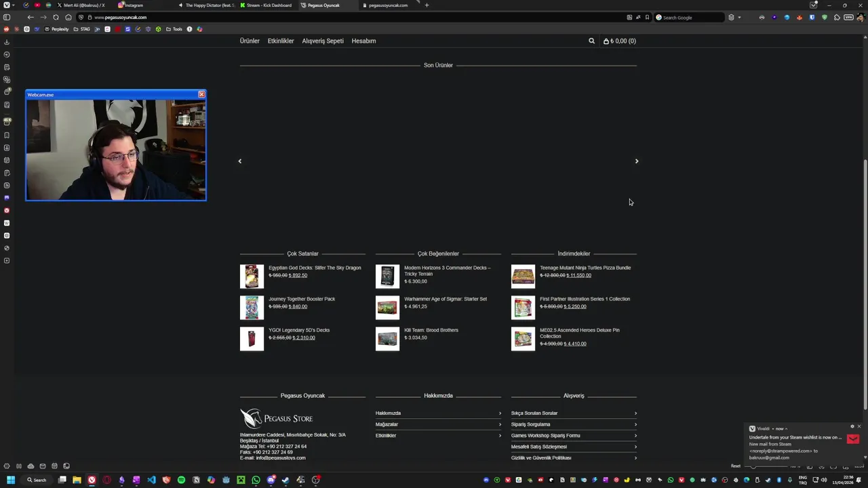Open Egyptian God Decks: Slifer product

click(315, 268)
